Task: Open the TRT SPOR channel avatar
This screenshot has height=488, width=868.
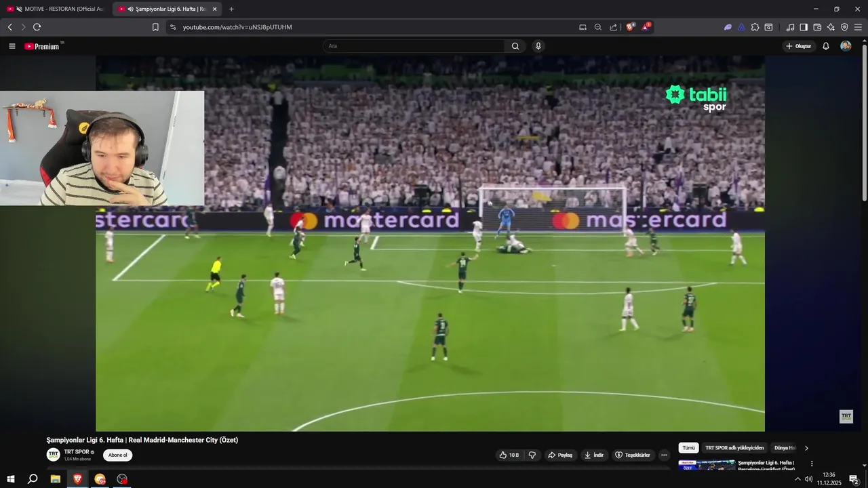Action: click(53, 455)
